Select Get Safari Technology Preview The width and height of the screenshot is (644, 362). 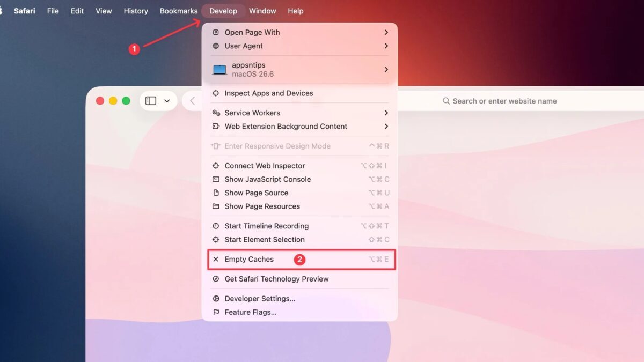pos(300,279)
